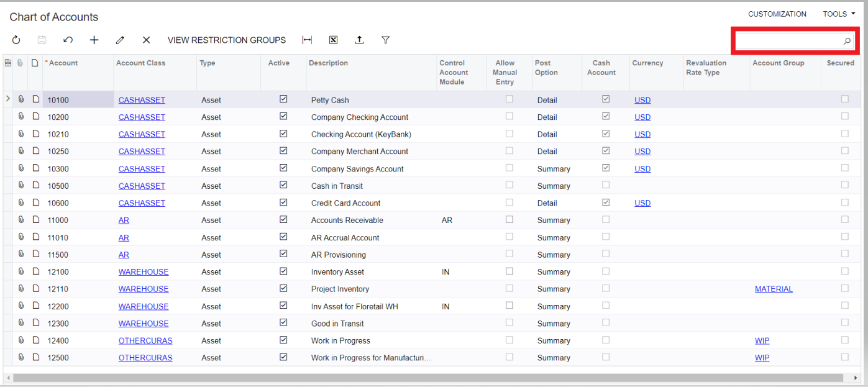The width and height of the screenshot is (868, 387).
Task: Check the Secured checkbox for account 12400
Action: pos(844,340)
